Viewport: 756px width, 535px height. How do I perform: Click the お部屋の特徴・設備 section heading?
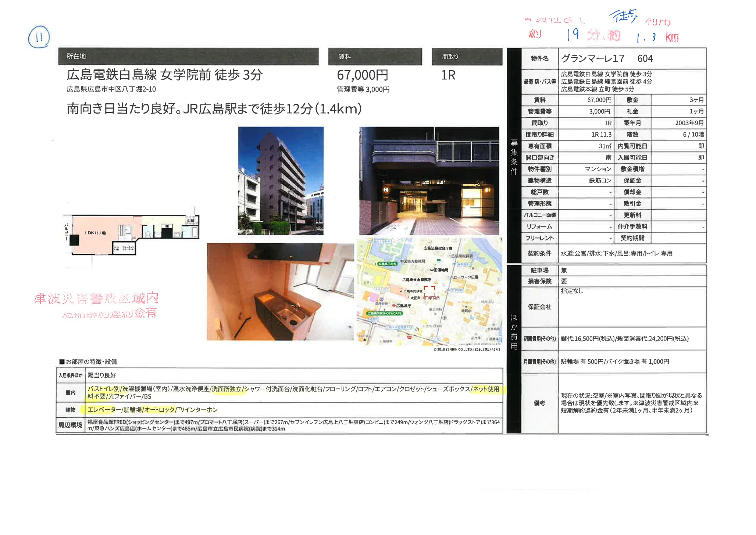(x=88, y=362)
